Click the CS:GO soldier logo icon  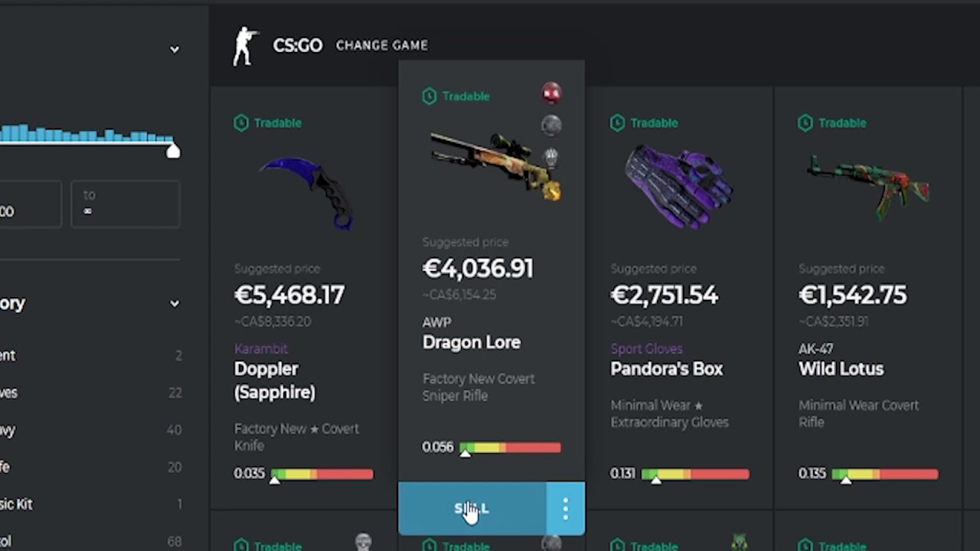coord(246,46)
